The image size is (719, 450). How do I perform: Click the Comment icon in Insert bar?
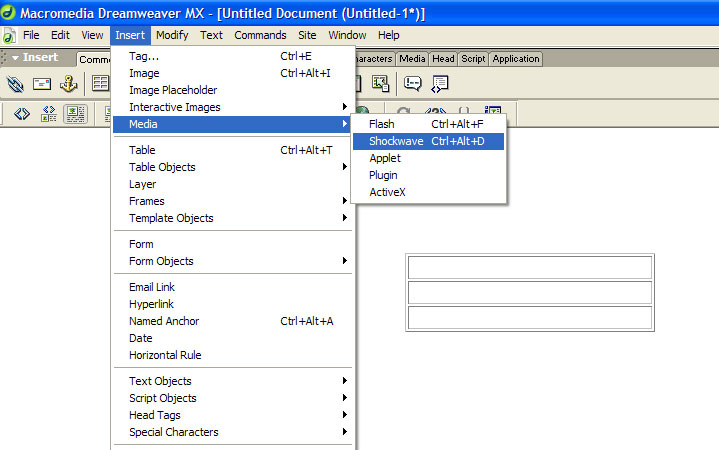(x=412, y=84)
